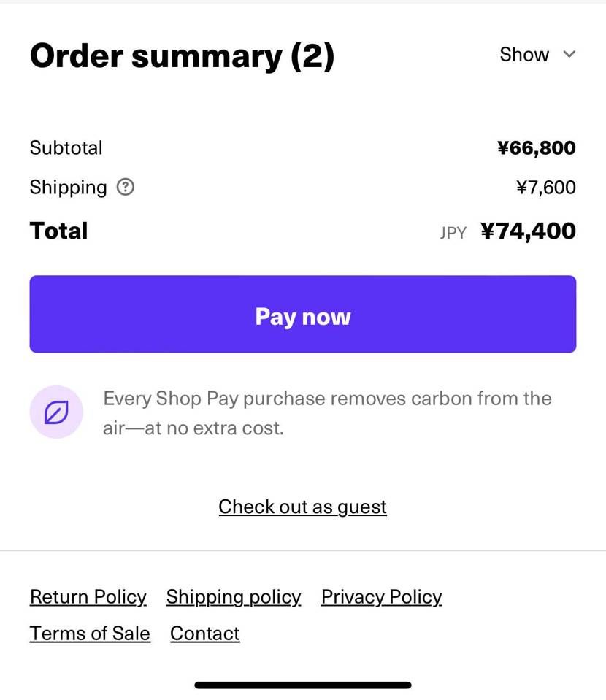Click the bold Total label
This screenshot has width=606, height=700.
pyautogui.click(x=58, y=231)
